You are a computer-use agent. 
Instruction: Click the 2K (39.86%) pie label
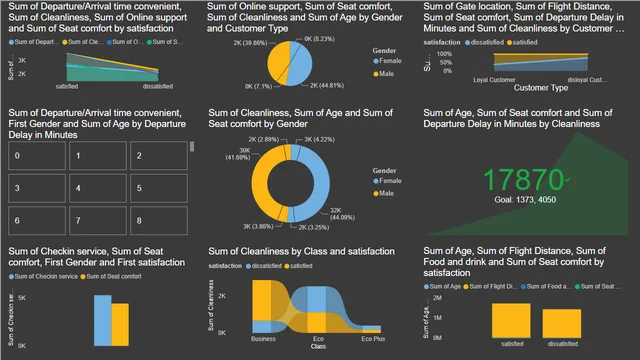[250, 43]
